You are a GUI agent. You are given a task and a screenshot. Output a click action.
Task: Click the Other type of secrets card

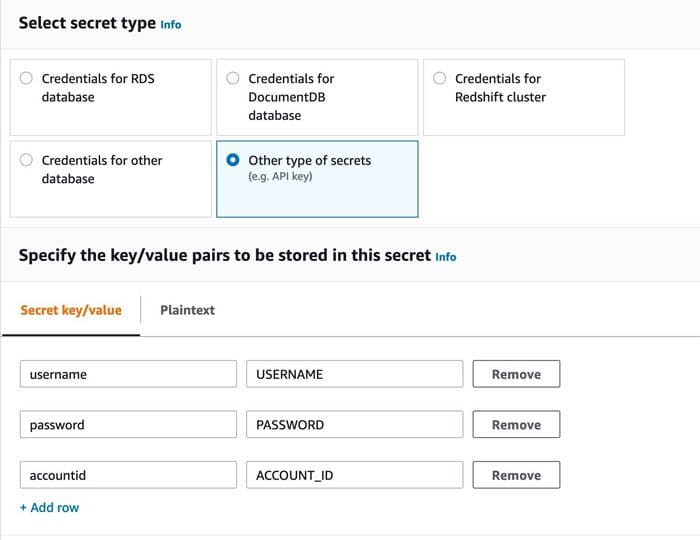pos(317,190)
